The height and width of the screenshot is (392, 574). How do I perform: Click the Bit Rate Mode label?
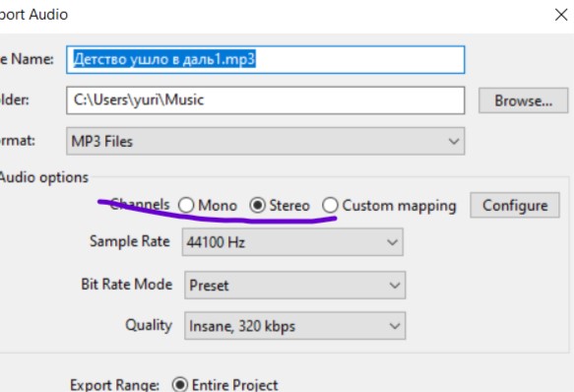pyautogui.click(x=127, y=285)
